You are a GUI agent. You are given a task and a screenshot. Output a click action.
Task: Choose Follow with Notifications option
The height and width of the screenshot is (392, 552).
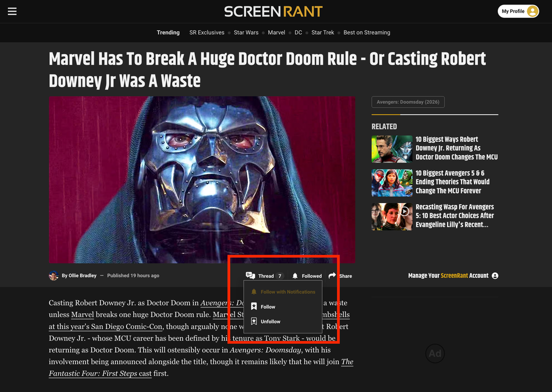(283, 292)
